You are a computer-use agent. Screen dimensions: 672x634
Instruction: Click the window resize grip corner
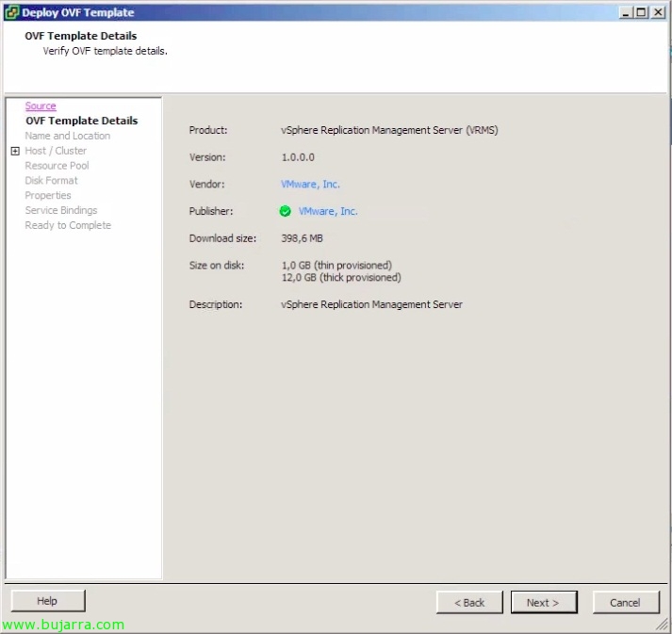(x=663, y=625)
